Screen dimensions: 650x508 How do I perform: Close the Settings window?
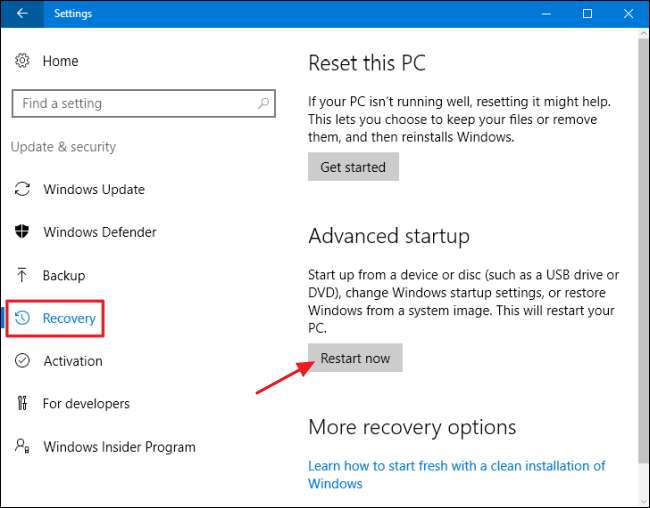coord(628,14)
